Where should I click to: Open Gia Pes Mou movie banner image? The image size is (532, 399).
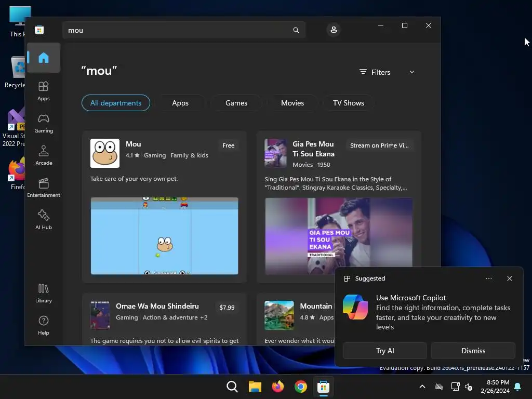tap(339, 236)
